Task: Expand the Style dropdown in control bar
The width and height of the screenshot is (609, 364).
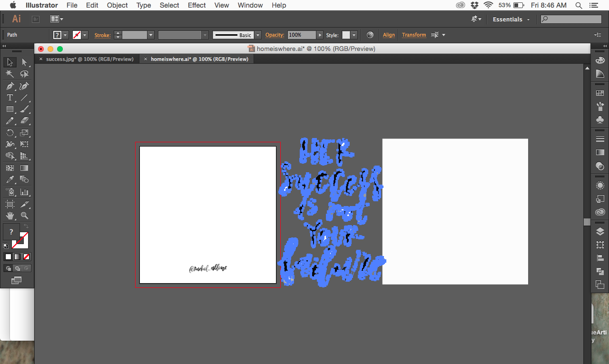Action: 354,35
